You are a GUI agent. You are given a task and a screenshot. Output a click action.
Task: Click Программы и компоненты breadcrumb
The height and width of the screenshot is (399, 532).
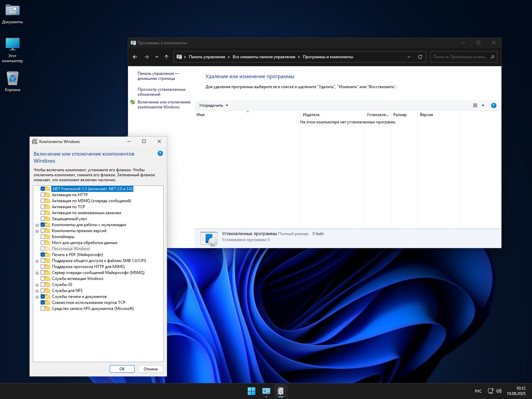coord(328,57)
